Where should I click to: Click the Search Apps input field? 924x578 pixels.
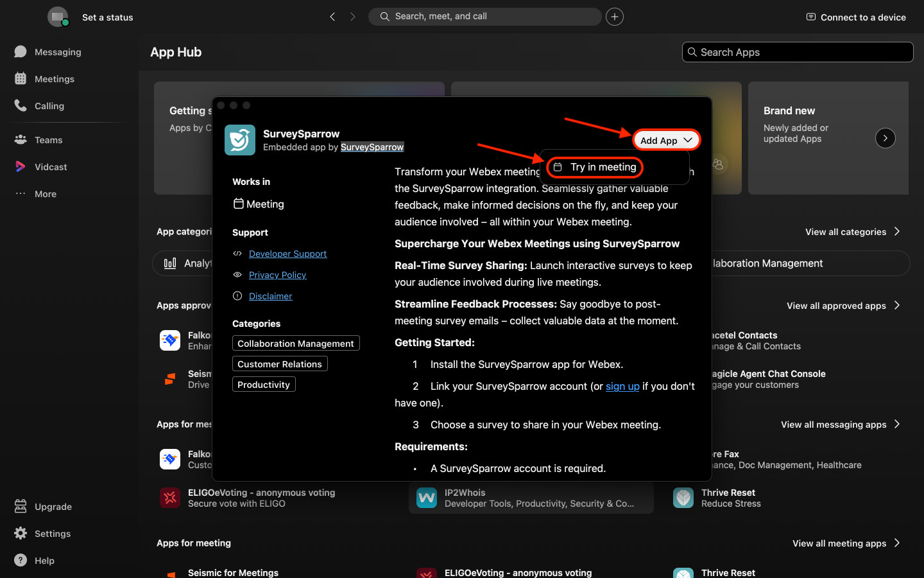click(x=798, y=52)
